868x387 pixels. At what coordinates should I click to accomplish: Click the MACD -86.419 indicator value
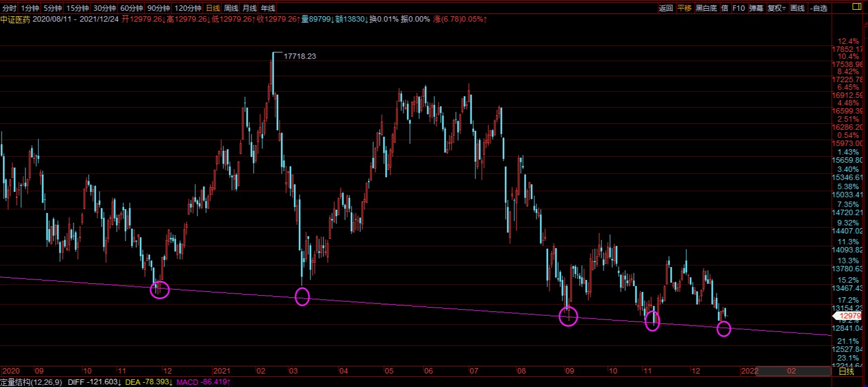tap(204, 382)
